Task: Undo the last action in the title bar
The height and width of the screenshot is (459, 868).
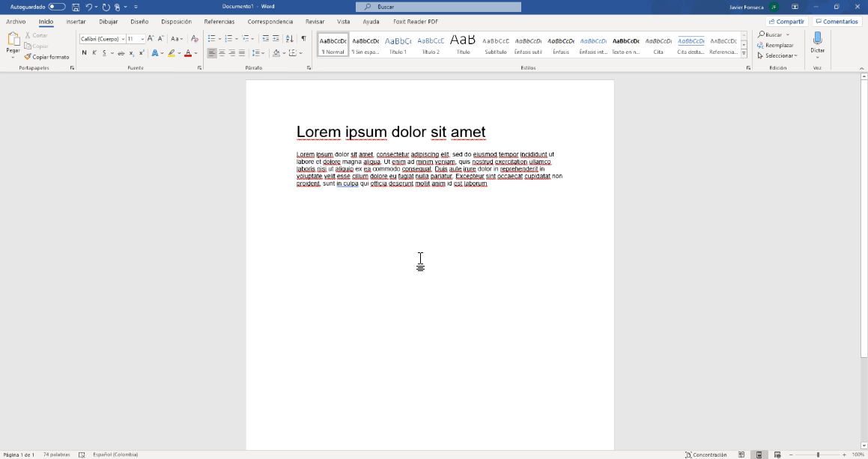Action: click(x=88, y=7)
